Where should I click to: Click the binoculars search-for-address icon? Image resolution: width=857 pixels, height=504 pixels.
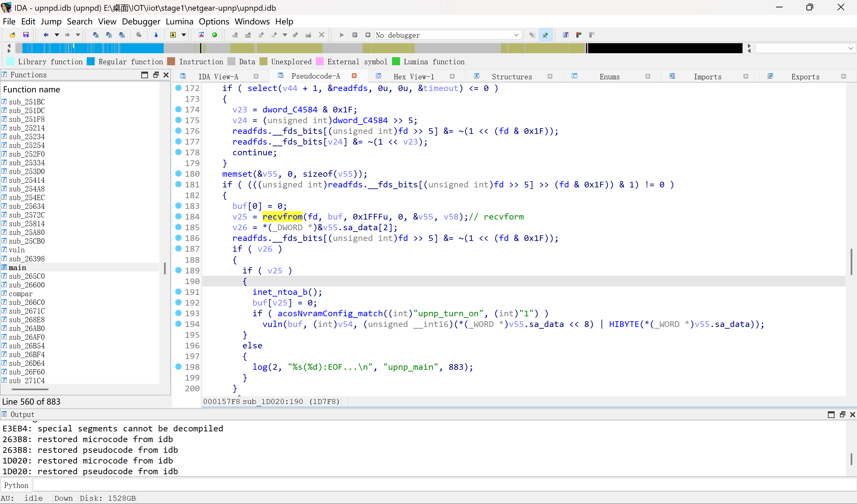pyautogui.click(x=95, y=35)
